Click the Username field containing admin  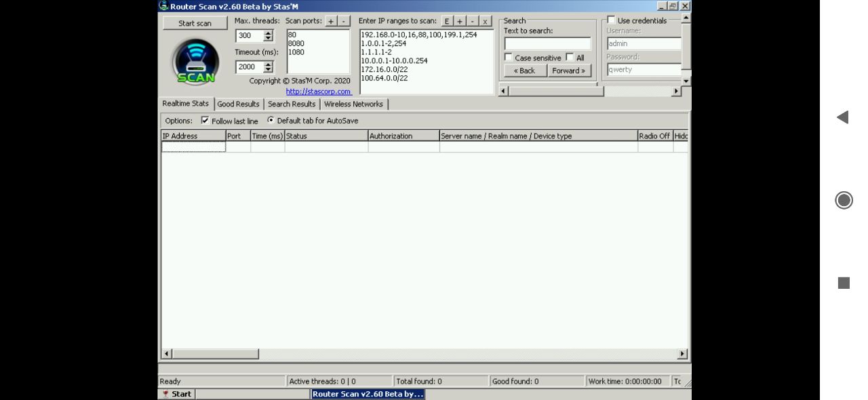644,43
